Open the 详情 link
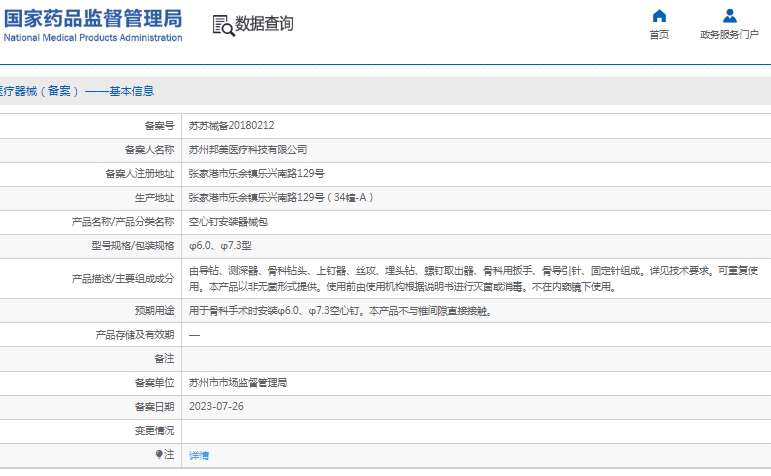771x476 pixels. coord(199,455)
